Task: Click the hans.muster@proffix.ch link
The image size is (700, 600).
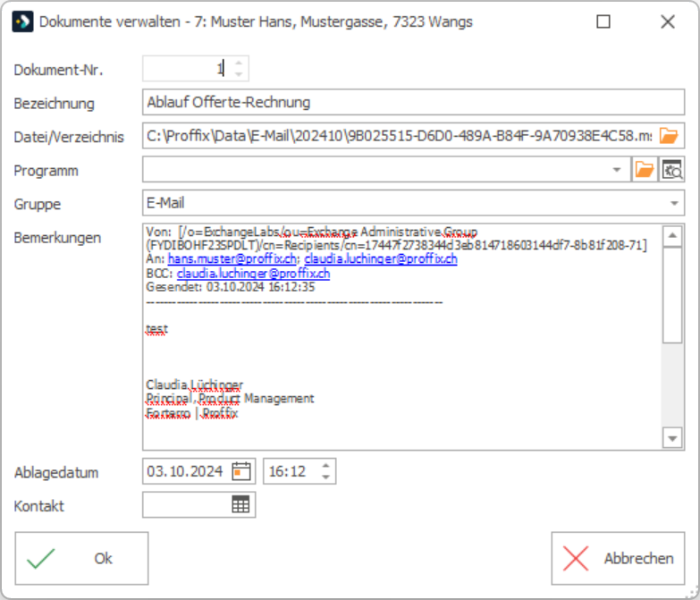Action: pos(232,259)
